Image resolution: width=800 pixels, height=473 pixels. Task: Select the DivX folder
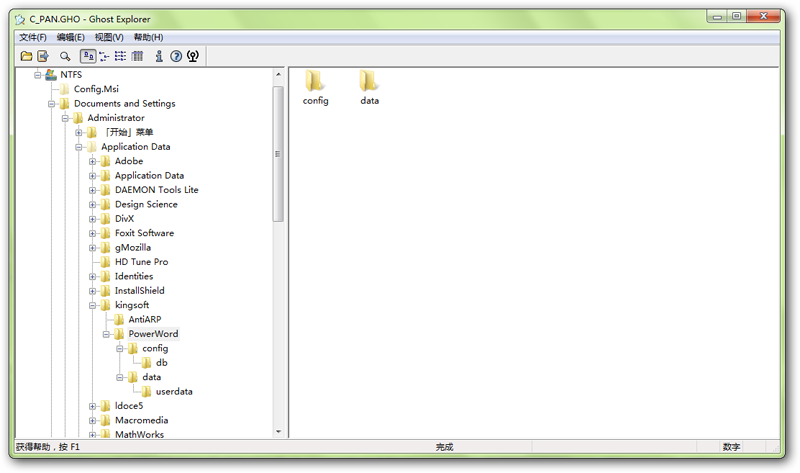(x=124, y=219)
